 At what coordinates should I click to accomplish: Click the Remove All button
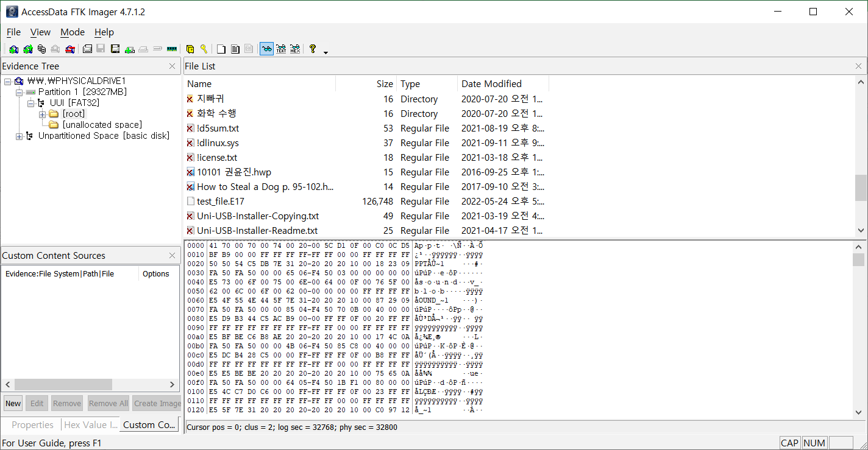tap(108, 403)
